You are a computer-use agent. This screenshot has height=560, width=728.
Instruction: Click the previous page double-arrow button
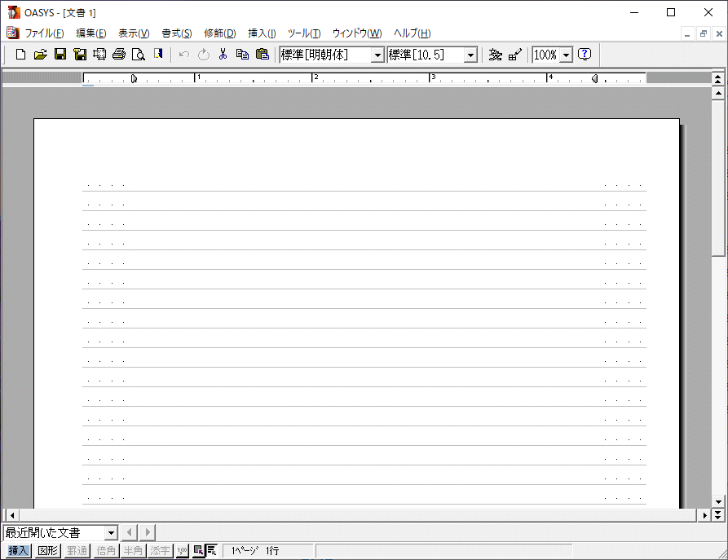coord(717,79)
